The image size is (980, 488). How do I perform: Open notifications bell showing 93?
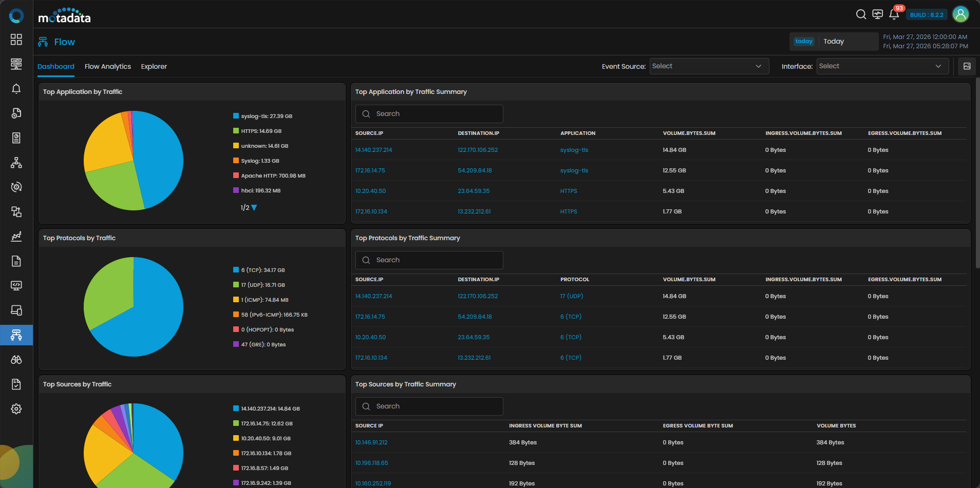(x=894, y=14)
